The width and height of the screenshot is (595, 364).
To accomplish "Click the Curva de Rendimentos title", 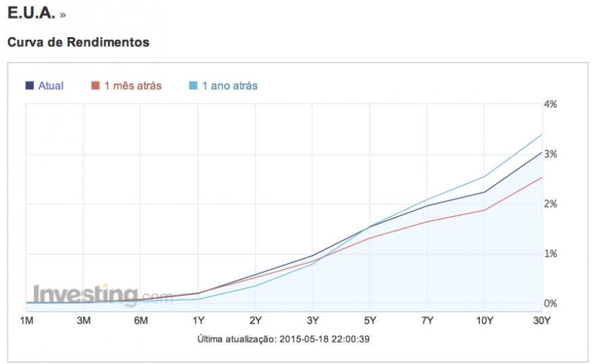I will [78, 42].
